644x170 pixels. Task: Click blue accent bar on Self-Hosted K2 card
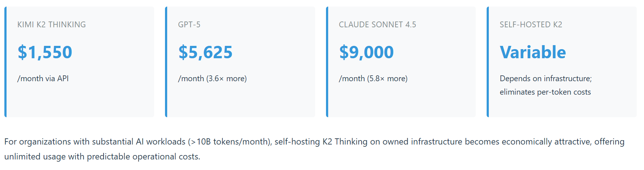(x=488, y=62)
